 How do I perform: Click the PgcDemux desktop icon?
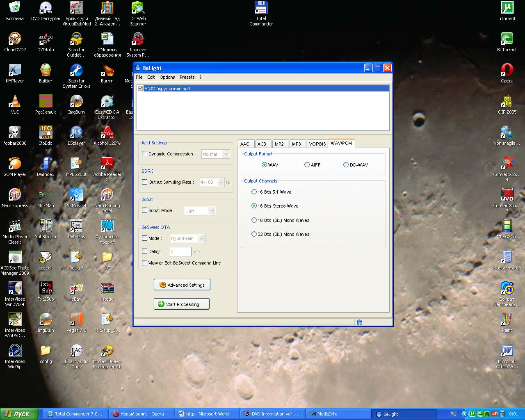point(46,105)
